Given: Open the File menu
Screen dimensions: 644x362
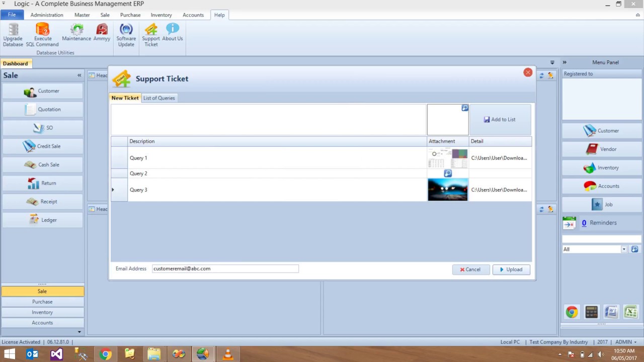Looking at the screenshot, I should pyautogui.click(x=12, y=15).
